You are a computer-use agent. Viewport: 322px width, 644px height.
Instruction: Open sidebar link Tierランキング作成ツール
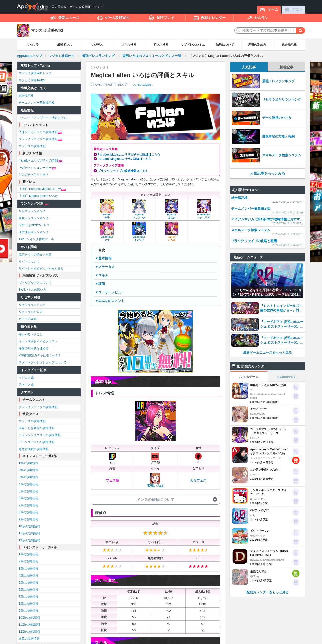coord(36,239)
